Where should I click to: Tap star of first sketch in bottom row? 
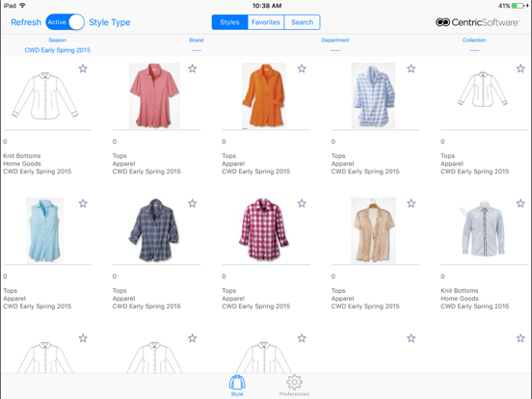[x=83, y=338]
